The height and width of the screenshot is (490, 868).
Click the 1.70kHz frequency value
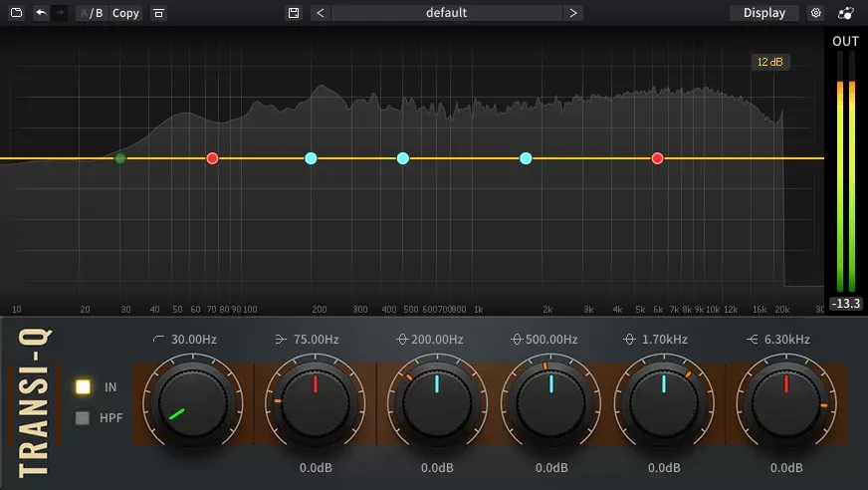[665, 340]
